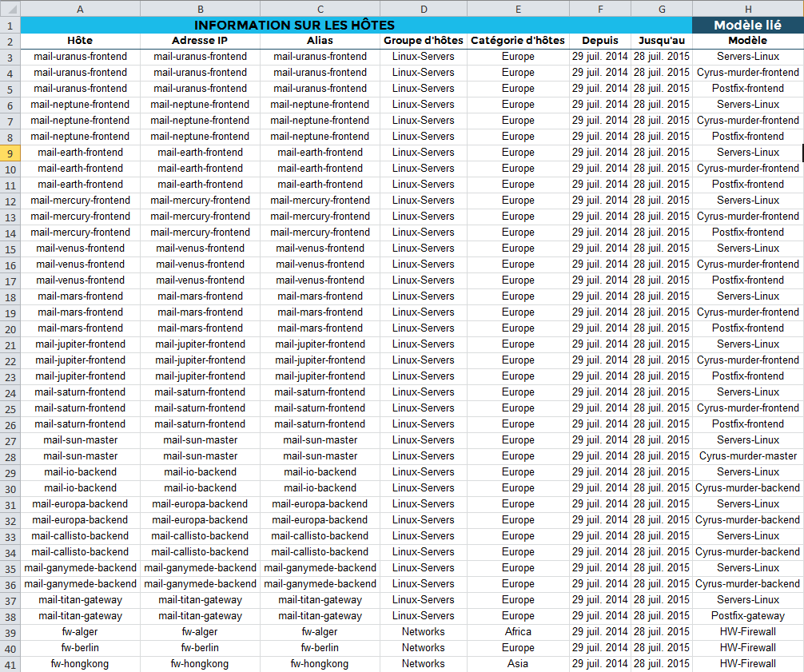Select the fw-alger host cell
The height and width of the screenshot is (672, 804).
coord(80,631)
